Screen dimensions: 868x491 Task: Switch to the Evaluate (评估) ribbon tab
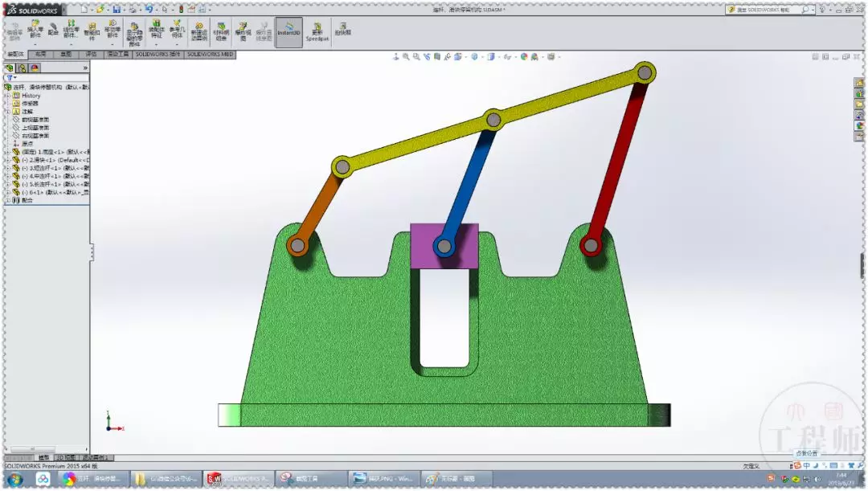[91, 55]
